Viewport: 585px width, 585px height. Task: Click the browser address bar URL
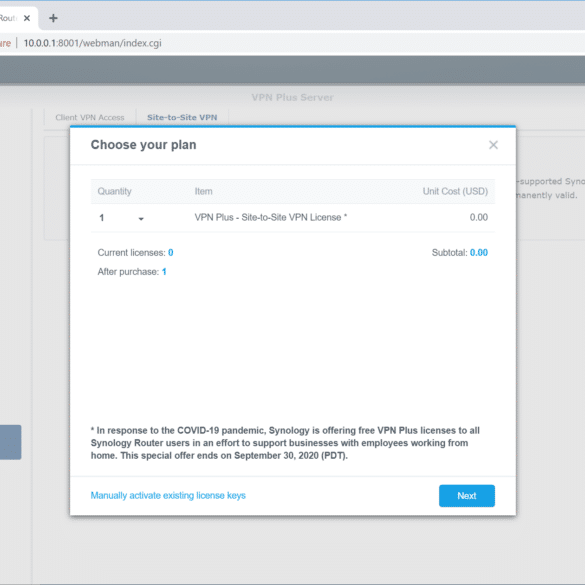point(93,43)
